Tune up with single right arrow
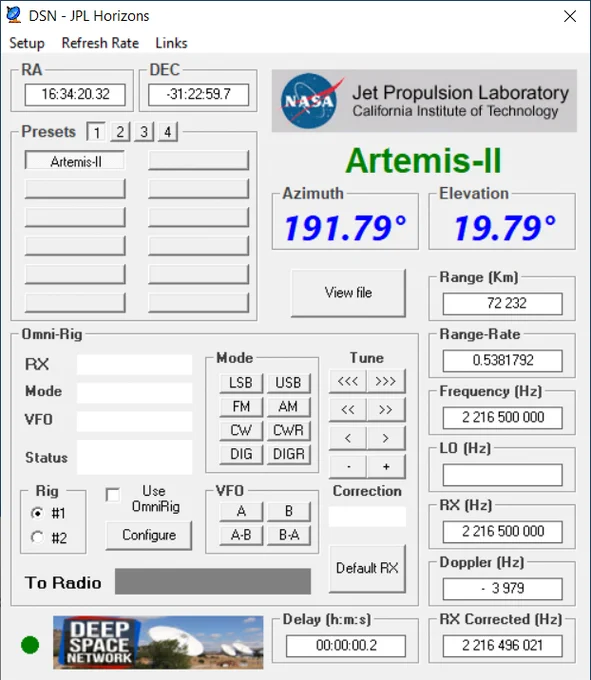Image resolution: width=591 pixels, height=680 pixels. click(386, 438)
